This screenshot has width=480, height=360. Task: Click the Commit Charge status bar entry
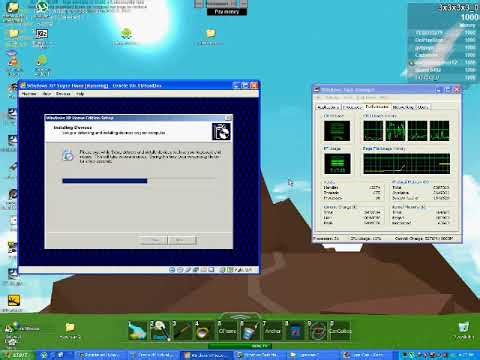423,238
